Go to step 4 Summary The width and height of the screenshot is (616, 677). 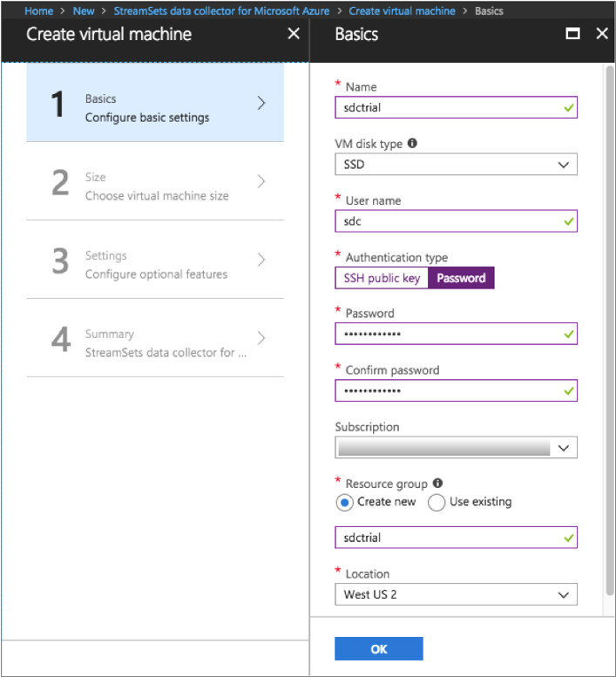click(155, 338)
